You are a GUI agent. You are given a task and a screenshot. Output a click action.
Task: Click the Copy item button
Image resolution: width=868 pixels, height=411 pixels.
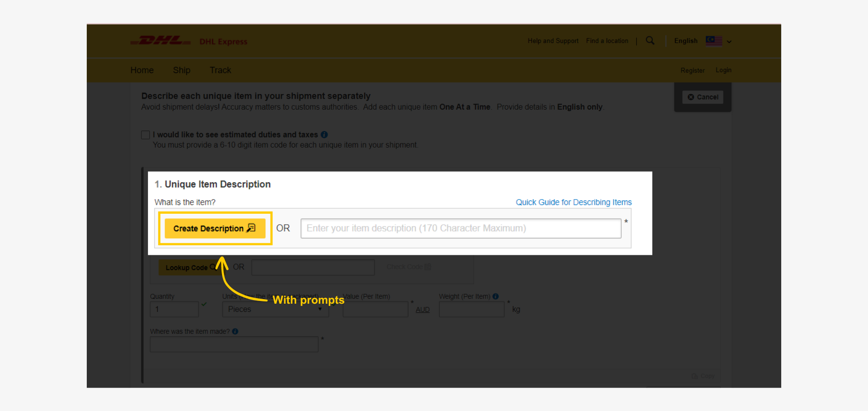[703, 376]
